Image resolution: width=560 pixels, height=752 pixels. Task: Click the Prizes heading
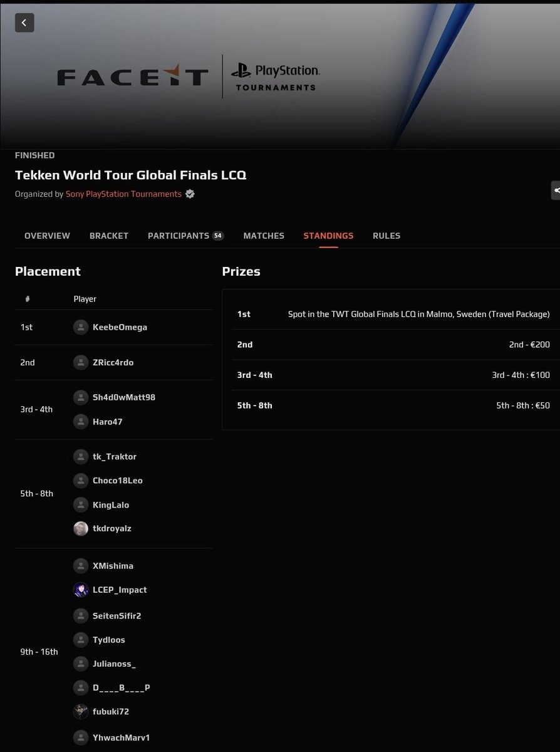(x=241, y=271)
